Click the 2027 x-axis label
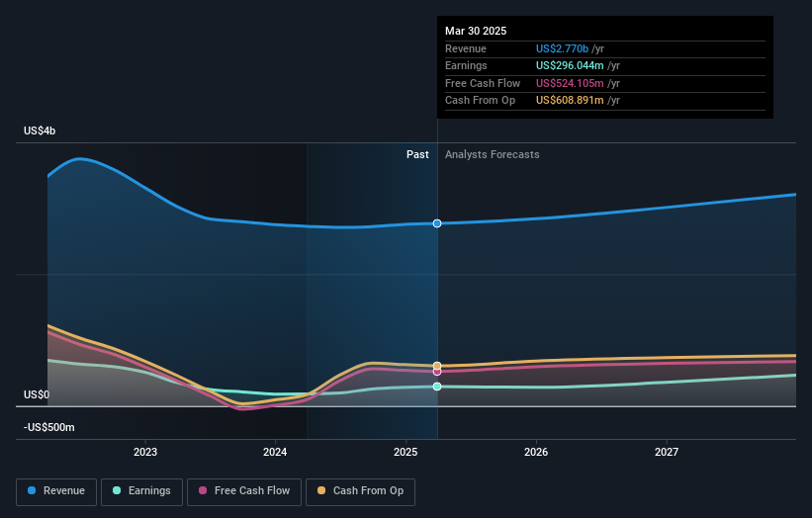This screenshot has width=812, height=518. [x=667, y=452]
